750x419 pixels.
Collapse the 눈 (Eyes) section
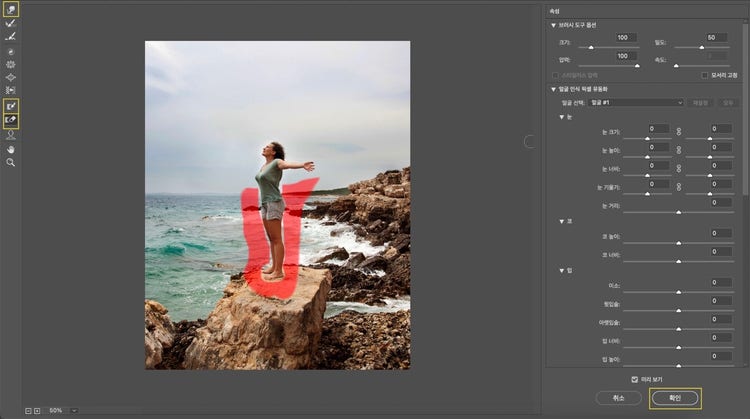(562, 117)
